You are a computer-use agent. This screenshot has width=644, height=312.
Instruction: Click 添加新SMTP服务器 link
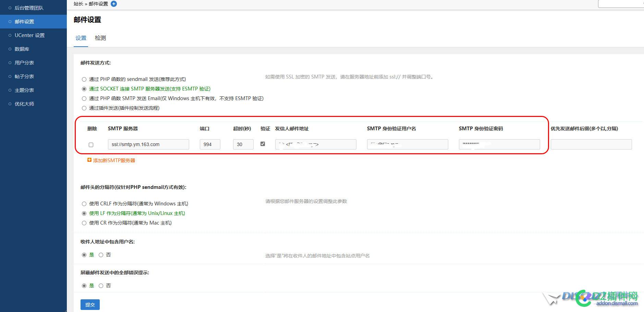(114, 160)
